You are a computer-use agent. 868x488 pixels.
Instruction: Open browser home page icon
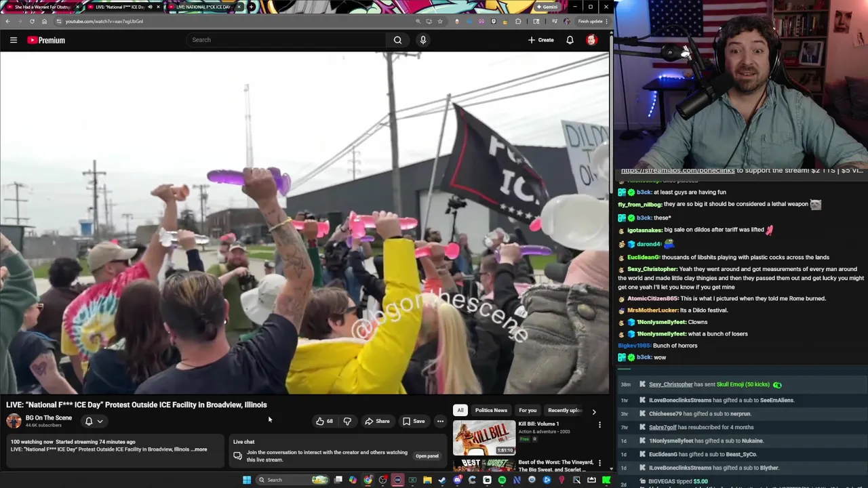point(44,21)
